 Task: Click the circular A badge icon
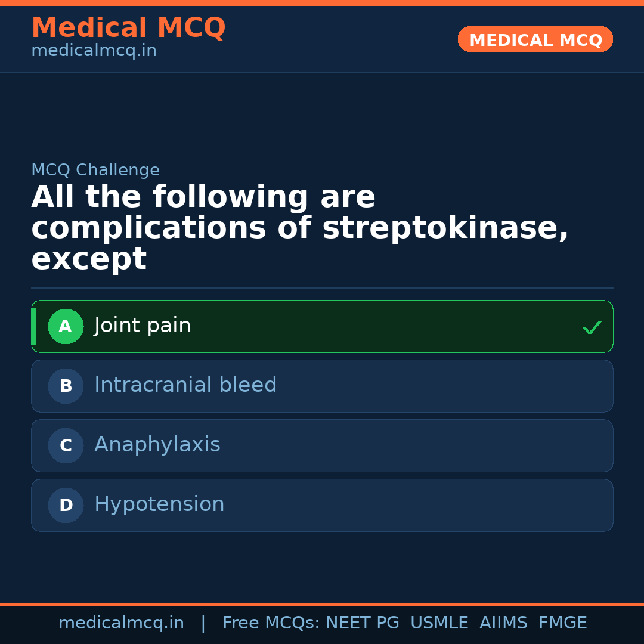click(x=66, y=326)
